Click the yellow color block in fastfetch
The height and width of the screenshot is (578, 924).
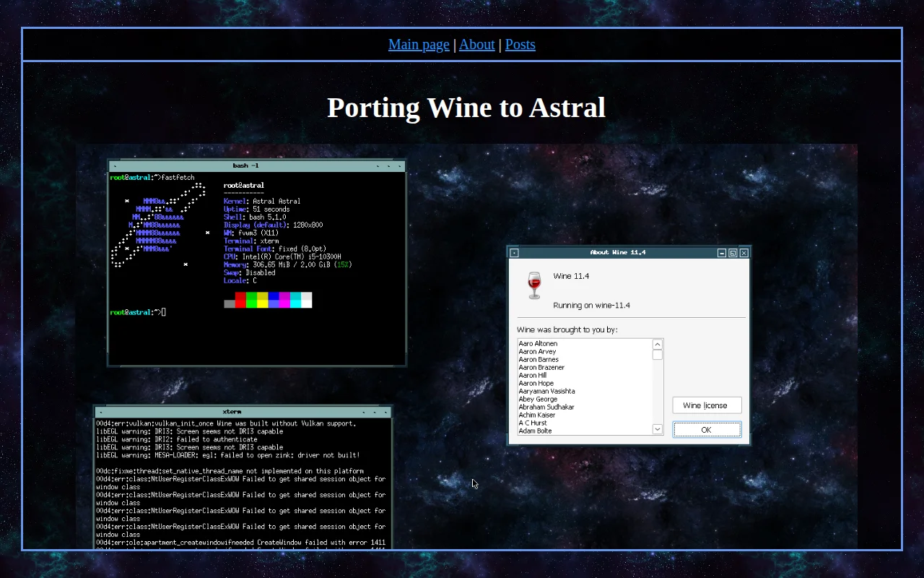tap(263, 300)
